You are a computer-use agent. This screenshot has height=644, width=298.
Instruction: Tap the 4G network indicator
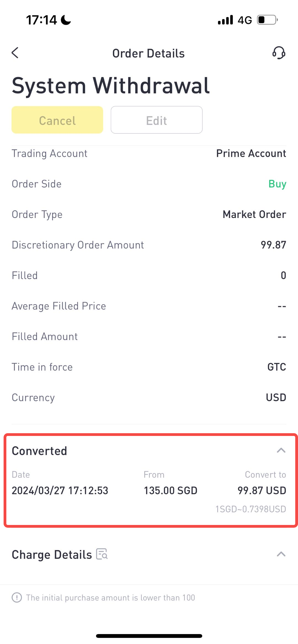(245, 20)
